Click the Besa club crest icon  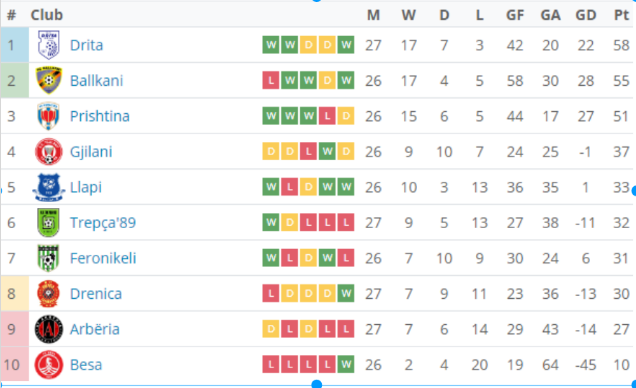49,365
